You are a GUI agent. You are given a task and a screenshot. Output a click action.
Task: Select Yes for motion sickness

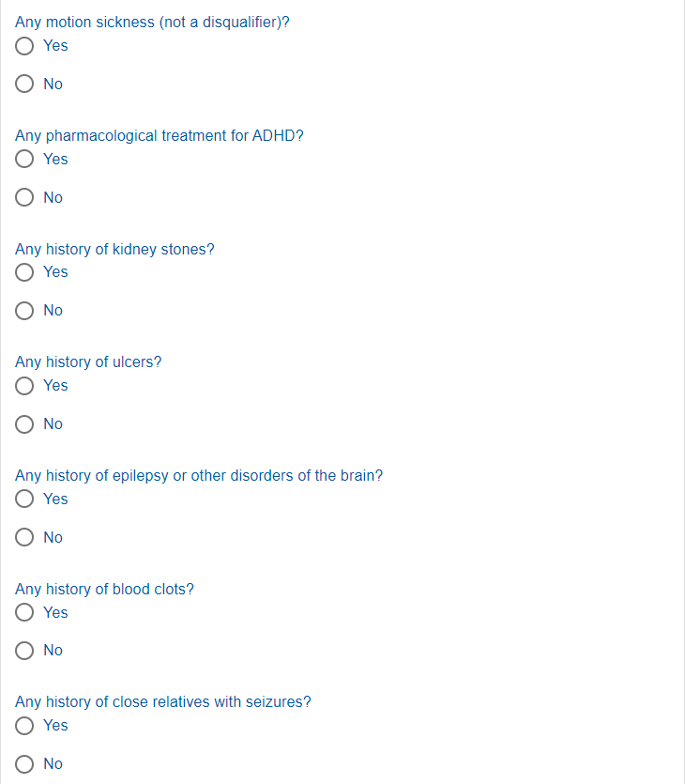pos(25,46)
